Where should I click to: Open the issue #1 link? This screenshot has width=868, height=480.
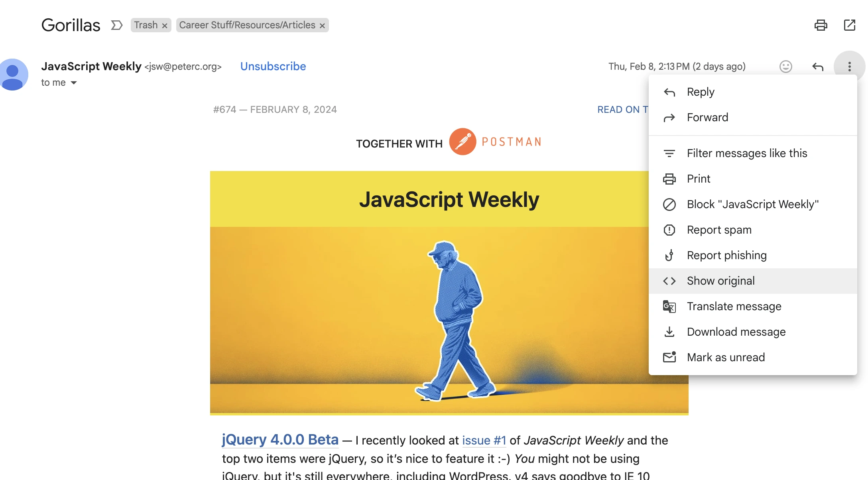484,441
